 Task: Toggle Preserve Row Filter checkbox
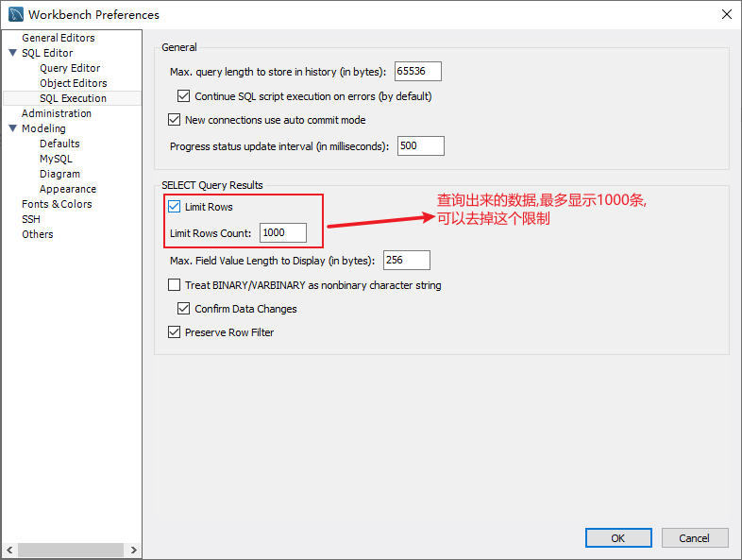174,332
